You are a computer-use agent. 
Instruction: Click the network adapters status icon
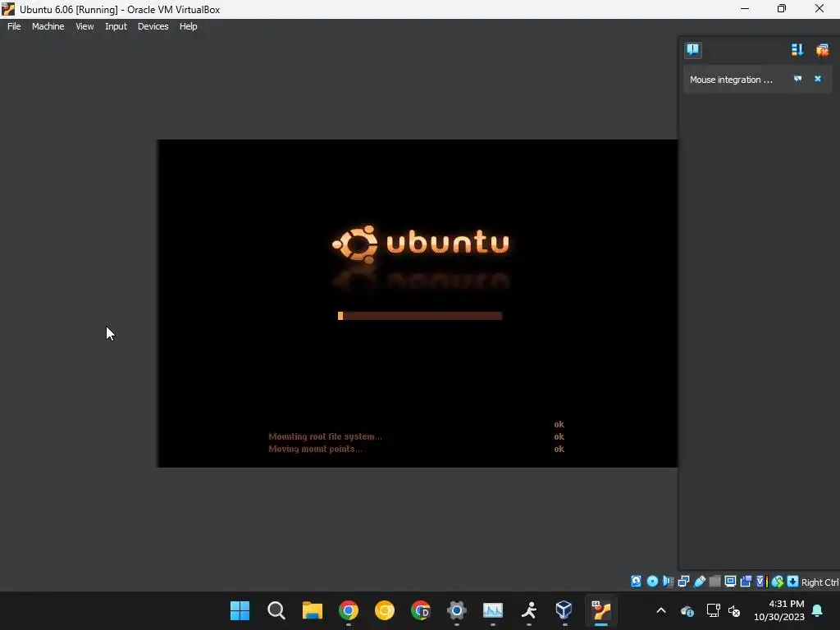pyautogui.click(x=683, y=582)
